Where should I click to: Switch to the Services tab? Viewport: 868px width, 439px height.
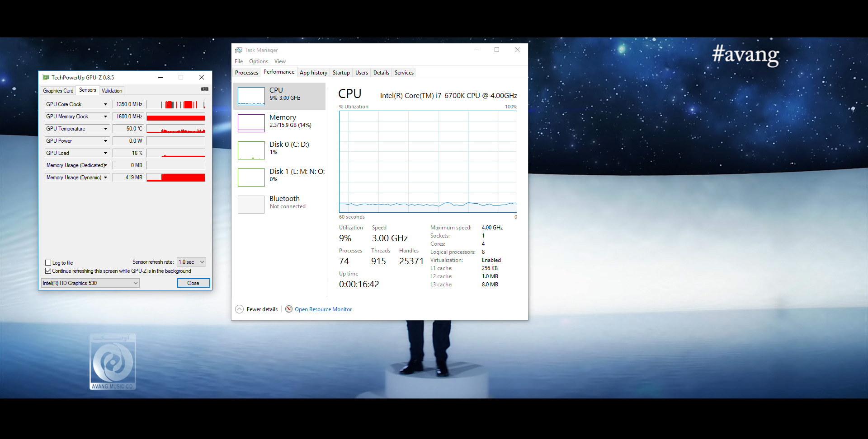404,73
